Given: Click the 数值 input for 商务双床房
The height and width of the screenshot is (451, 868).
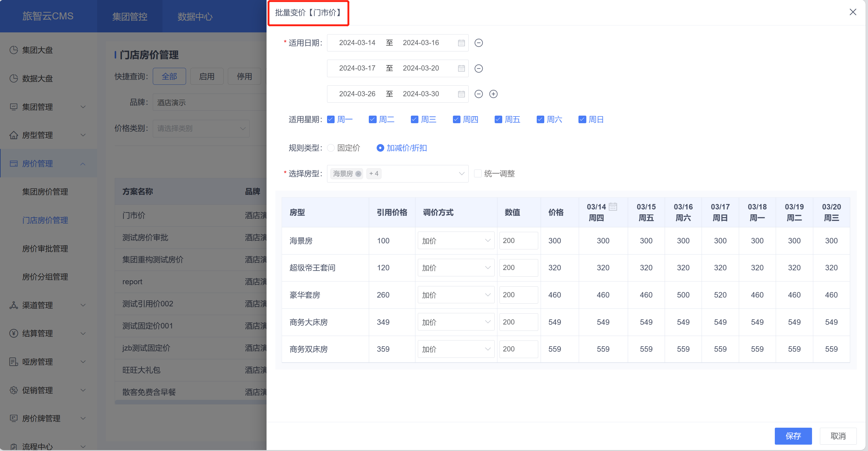Looking at the screenshot, I should [519, 349].
